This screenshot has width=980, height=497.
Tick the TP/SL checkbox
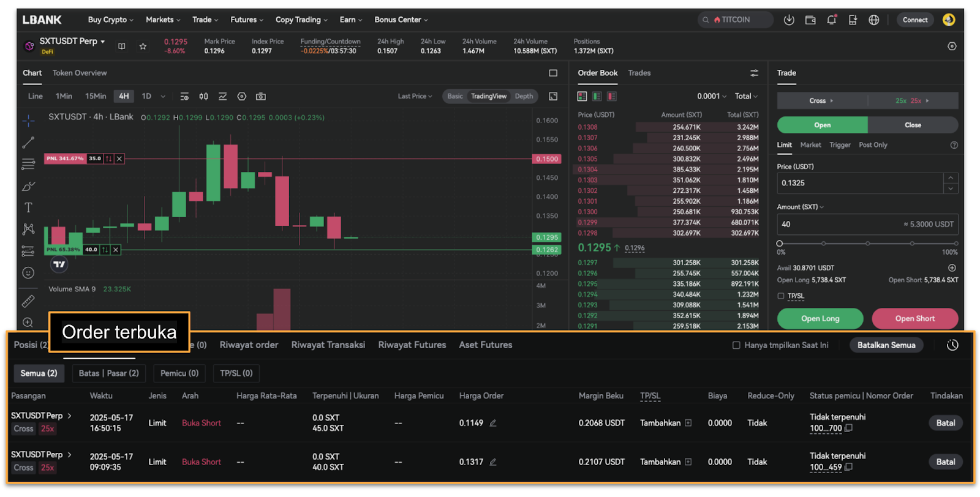point(781,296)
